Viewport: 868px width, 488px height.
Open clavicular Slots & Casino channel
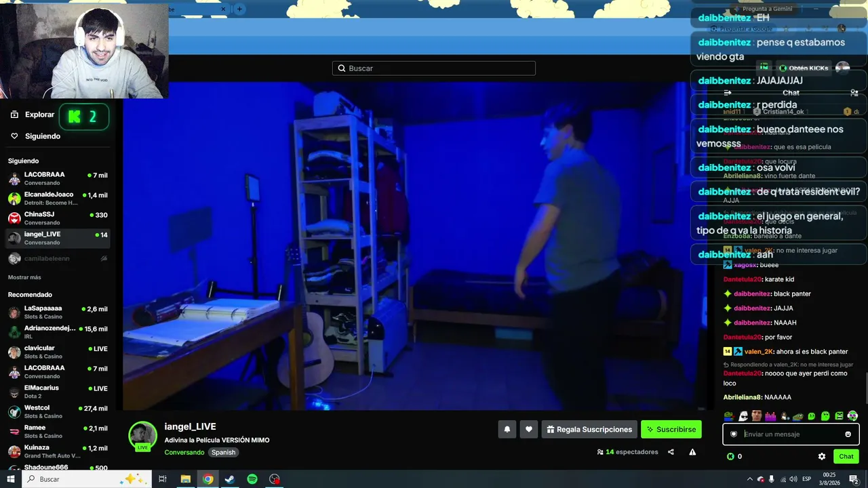click(58, 352)
